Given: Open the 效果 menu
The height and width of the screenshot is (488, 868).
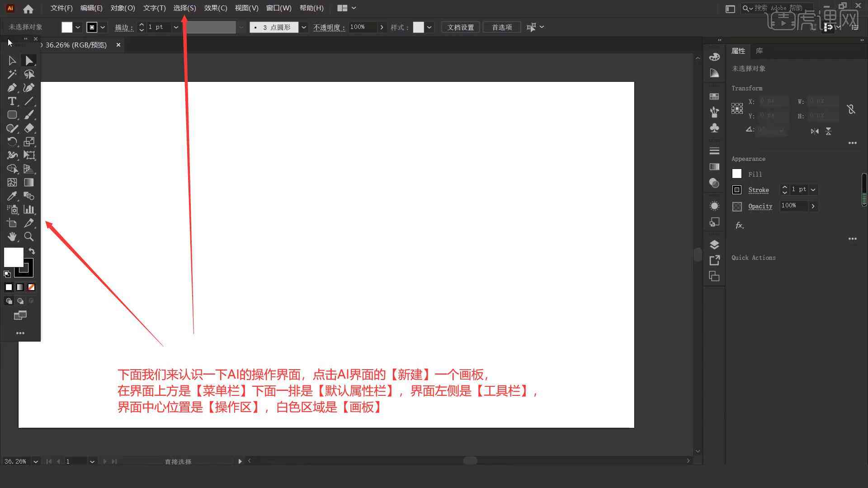Looking at the screenshot, I should point(215,8).
